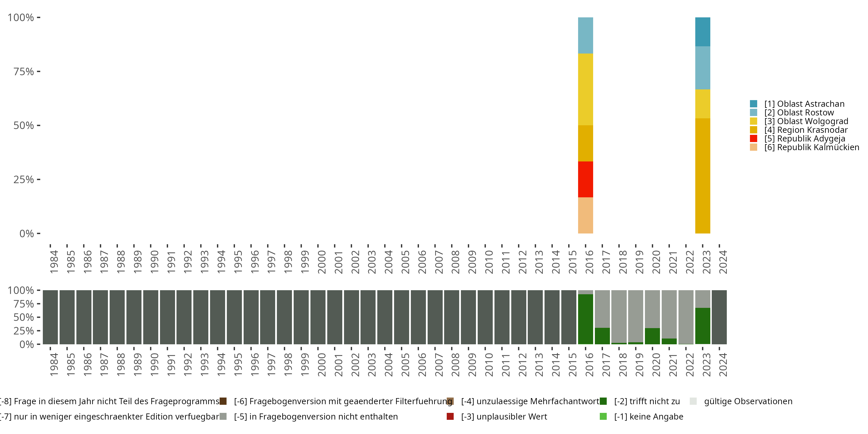Click the red Adygeja segment in 2016 bar

[585, 179]
